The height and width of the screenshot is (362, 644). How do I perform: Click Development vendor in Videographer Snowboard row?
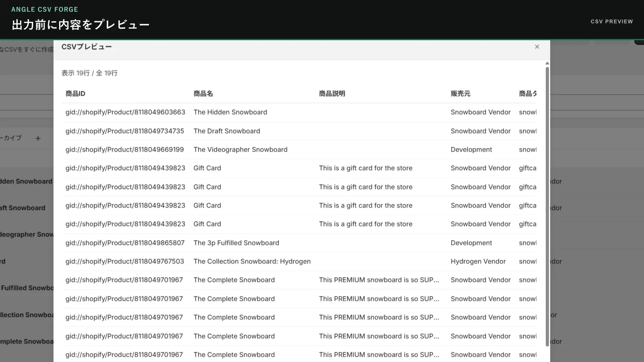click(471, 150)
